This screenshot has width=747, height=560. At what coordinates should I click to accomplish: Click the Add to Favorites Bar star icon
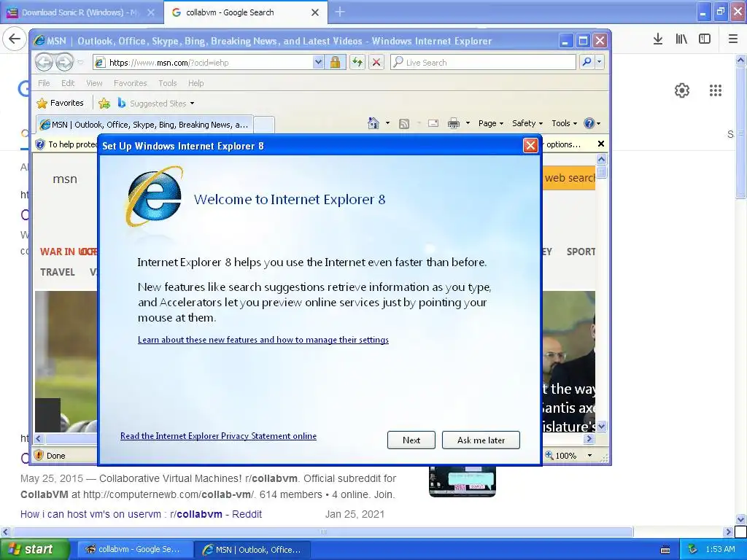point(104,103)
